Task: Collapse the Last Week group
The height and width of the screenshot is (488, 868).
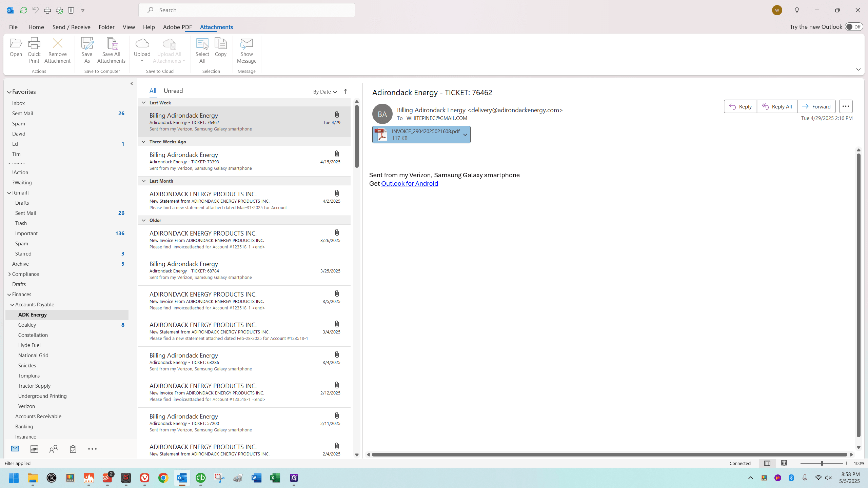Action: tap(143, 103)
